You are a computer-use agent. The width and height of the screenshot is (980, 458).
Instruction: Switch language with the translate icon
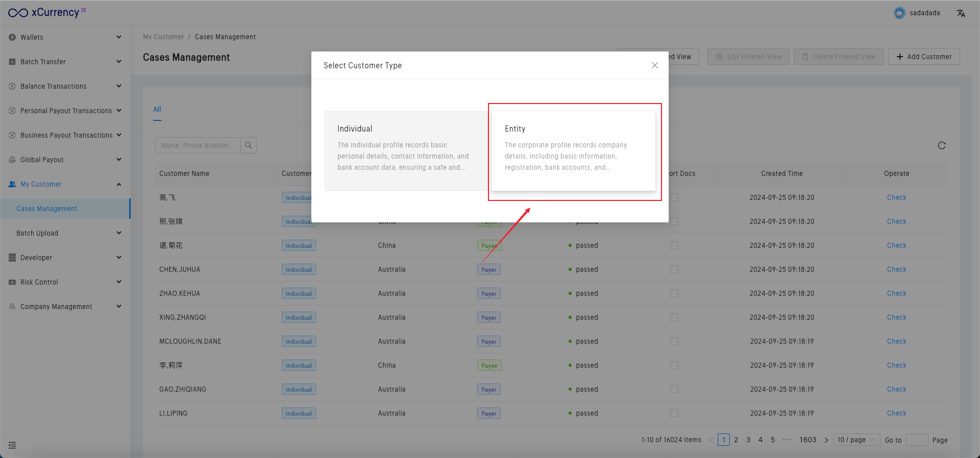coord(961,13)
